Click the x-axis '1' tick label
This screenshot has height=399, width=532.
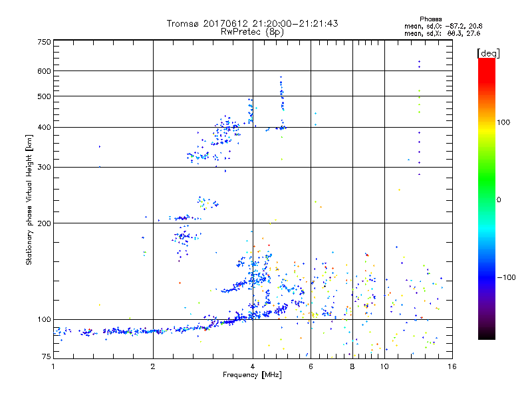click(53, 366)
